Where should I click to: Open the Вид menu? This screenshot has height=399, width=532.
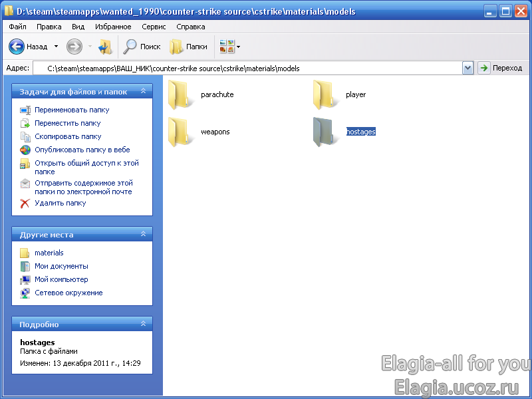[x=78, y=27]
